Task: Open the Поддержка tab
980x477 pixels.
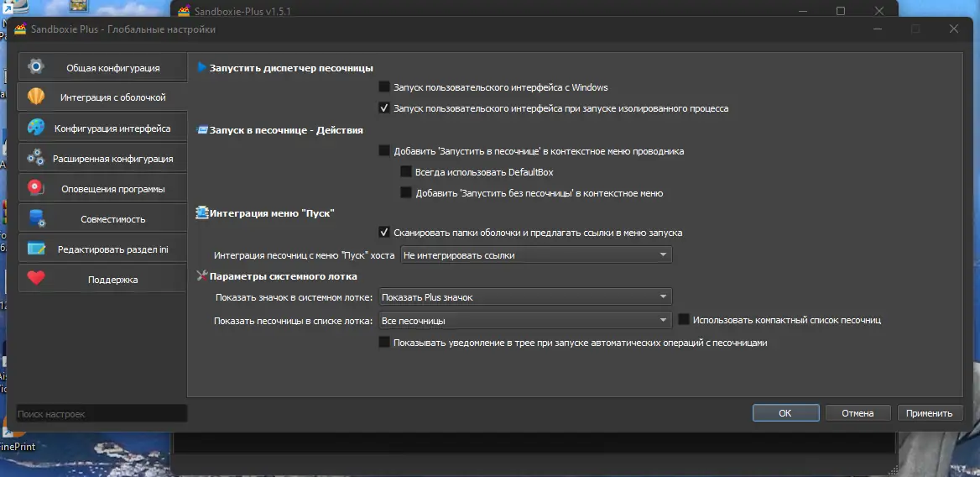Action: click(x=102, y=280)
